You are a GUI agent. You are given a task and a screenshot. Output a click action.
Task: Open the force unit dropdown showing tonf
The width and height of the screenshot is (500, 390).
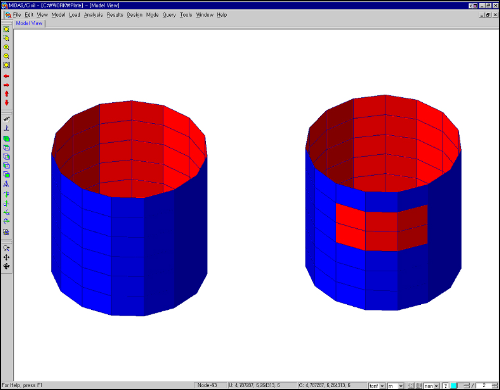(377, 386)
